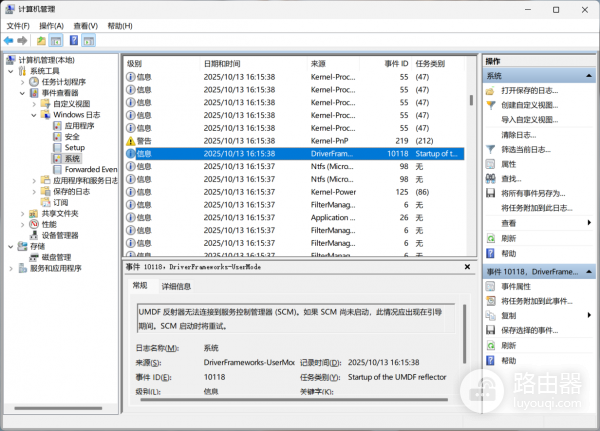Open the 文件(F) menu
This screenshot has width=600, height=431.
click(18, 26)
